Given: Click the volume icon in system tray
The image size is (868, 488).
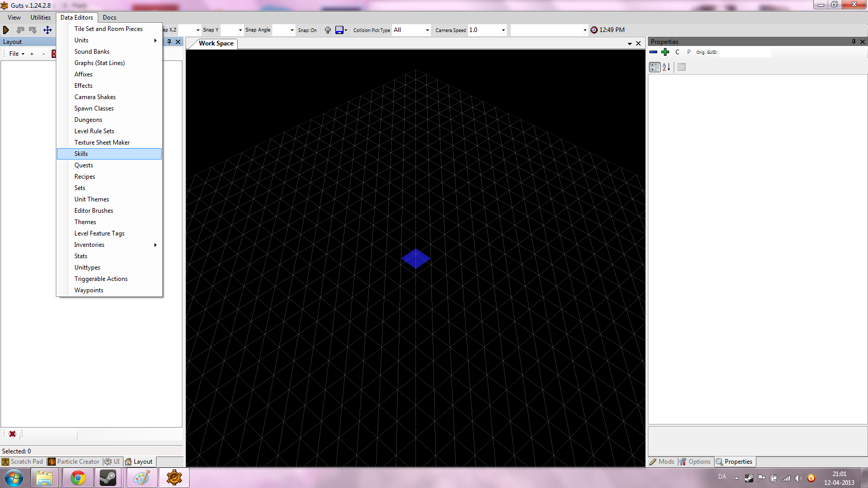Looking at the screenshot, I should 799,478.
